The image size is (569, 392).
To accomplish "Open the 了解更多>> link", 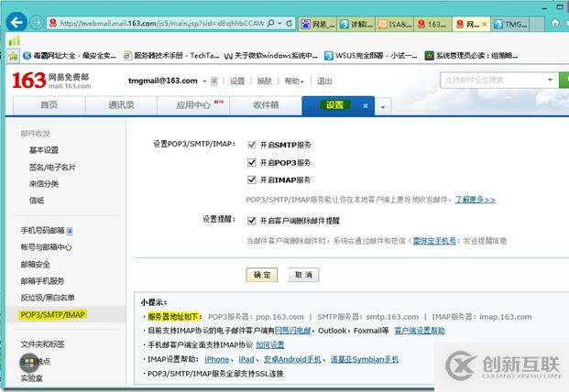I will 475,200.
